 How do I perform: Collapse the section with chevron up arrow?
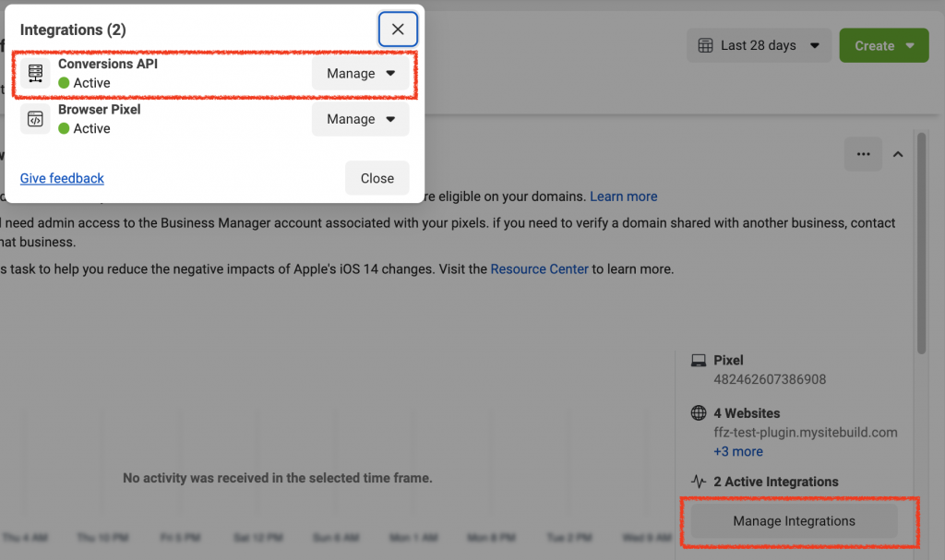coord(898,154)
